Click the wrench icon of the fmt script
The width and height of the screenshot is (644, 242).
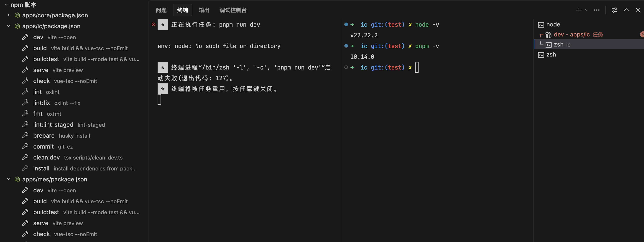[25, 114]
